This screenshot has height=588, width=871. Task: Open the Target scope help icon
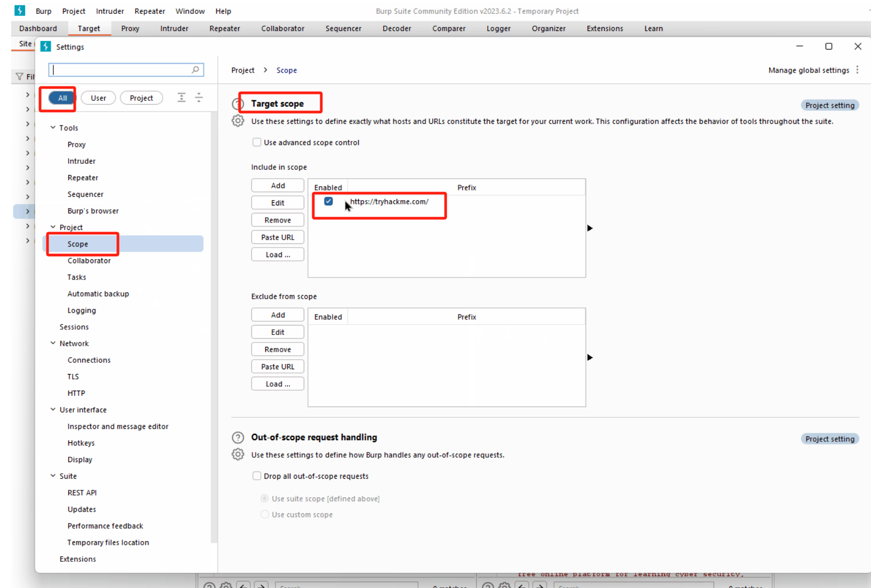point(237,104)
